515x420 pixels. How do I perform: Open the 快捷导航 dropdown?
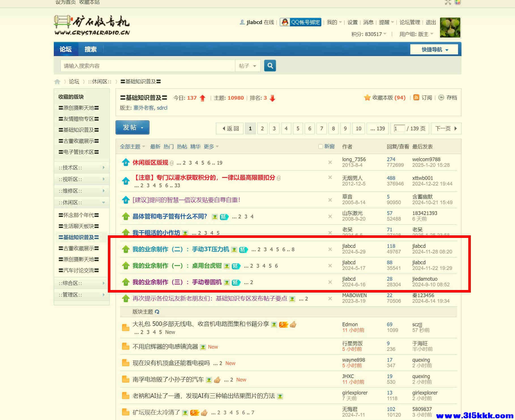tap(434, 49)
